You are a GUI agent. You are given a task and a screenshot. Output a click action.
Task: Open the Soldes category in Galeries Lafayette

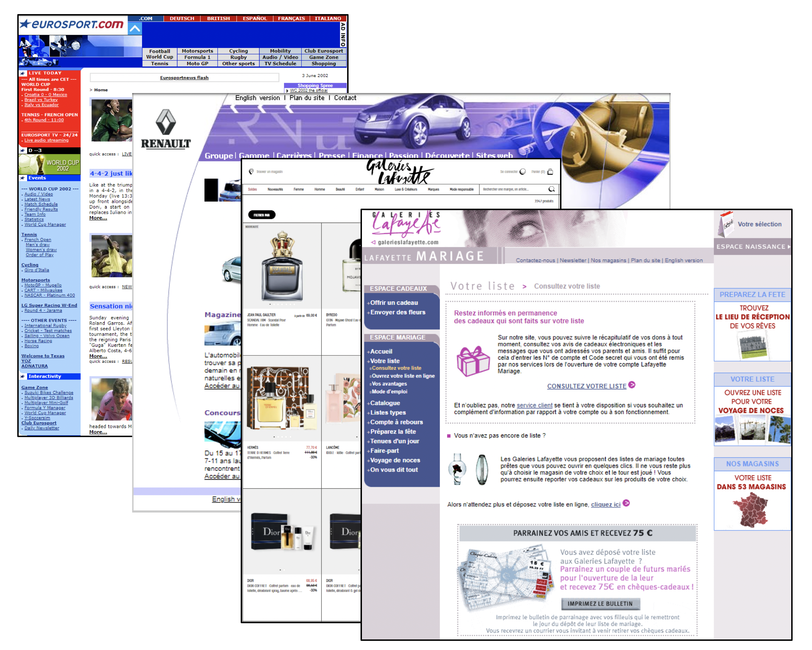tap(252, 189)
